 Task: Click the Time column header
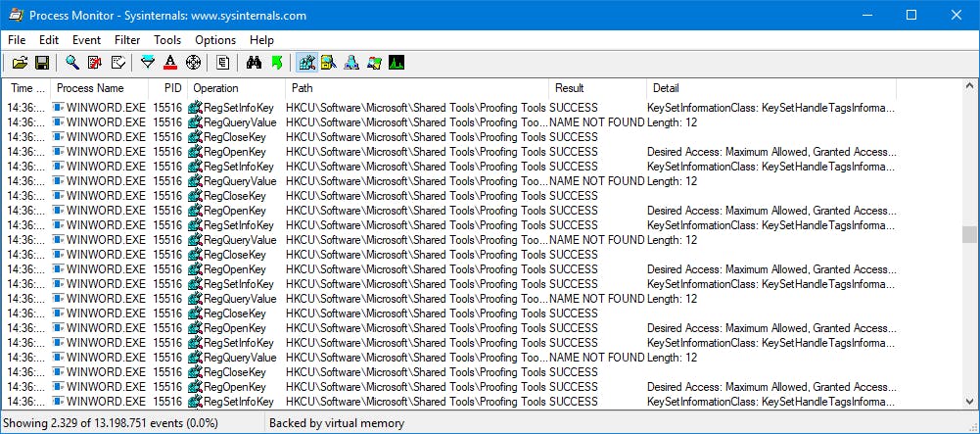(x=26, y=88)
